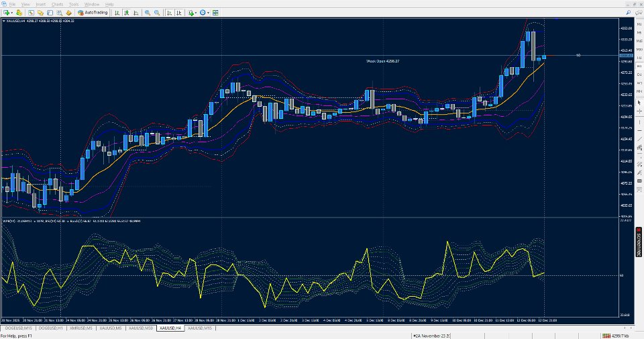The height and width of the screenshot is (339, 644).
Task: Open the Help menu
Action: [109, 4]
